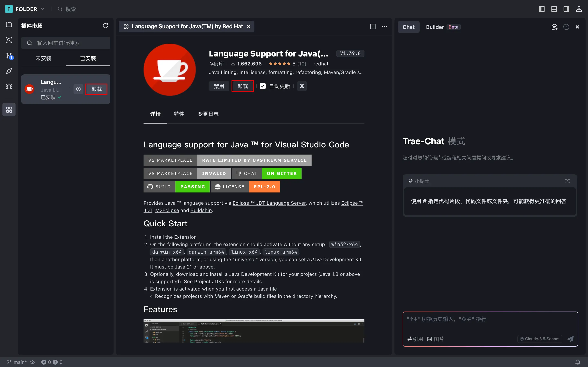Open the Project JDKs link

coord(209,282)
